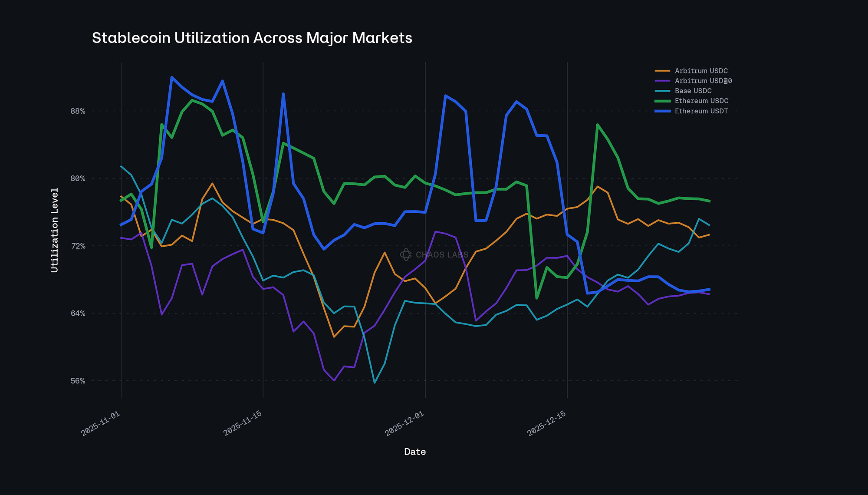Click the 2025-12-15 x-axis date label

coord(546,423)
